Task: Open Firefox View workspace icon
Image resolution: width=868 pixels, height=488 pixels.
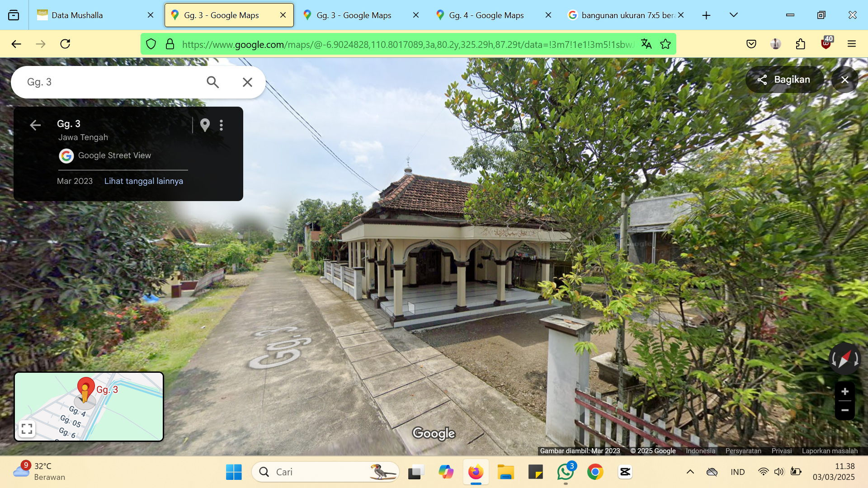Action: [x=14, y=15]
